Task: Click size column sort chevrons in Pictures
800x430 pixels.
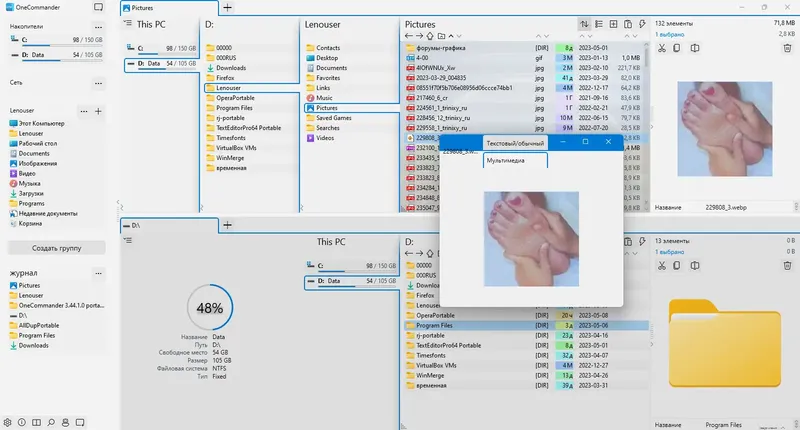Action: [x=631, y=36]
